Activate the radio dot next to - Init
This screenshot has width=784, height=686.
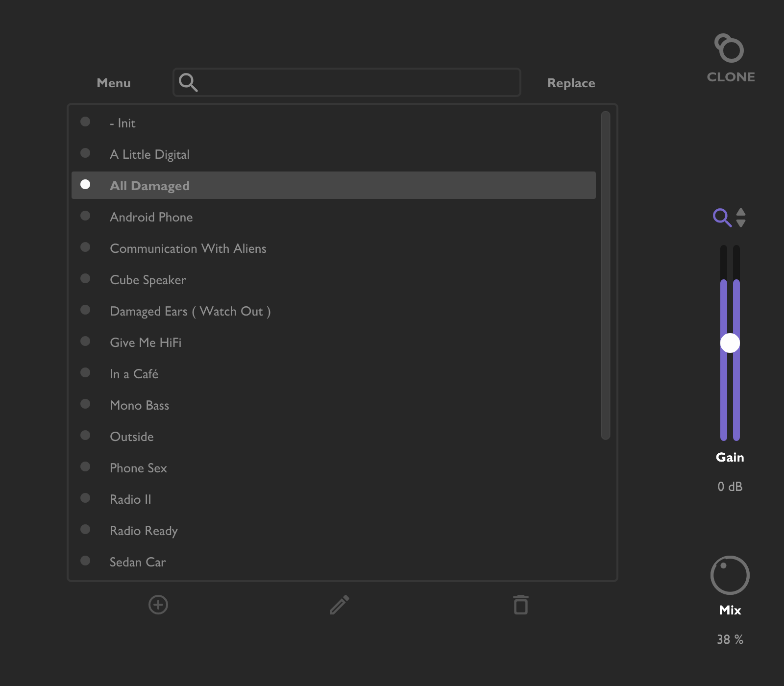pos(86,122)
